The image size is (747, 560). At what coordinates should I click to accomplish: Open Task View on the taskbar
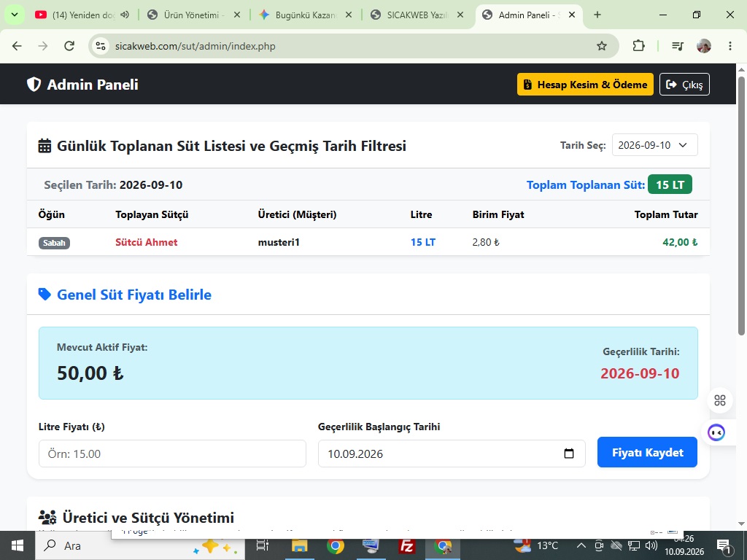[x=263, y=545]
